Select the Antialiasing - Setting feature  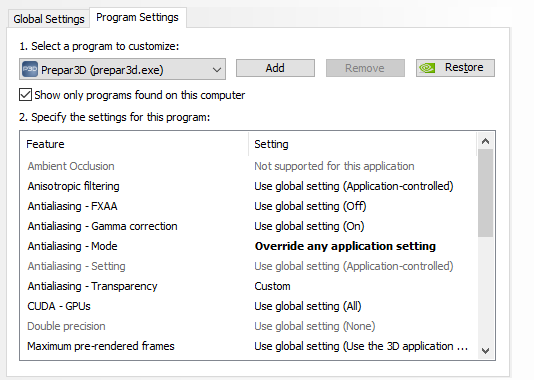[77, 266]
